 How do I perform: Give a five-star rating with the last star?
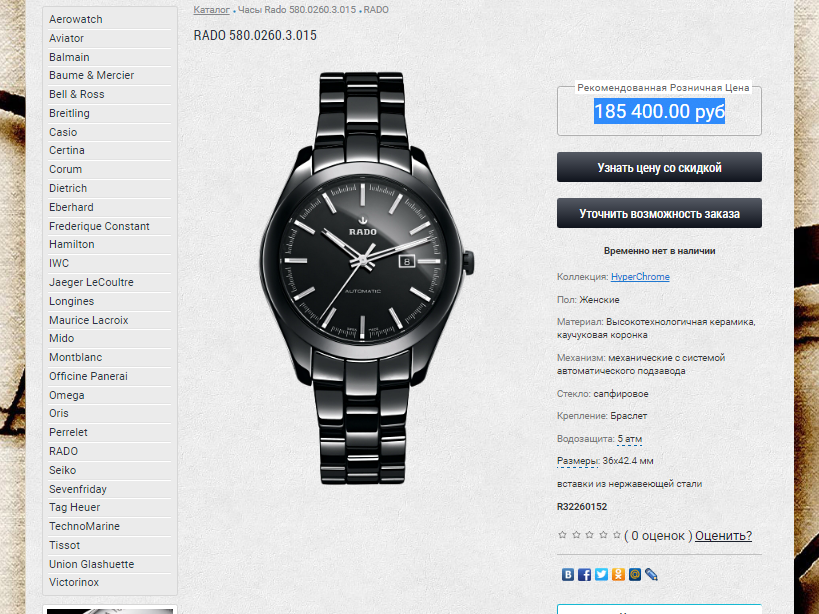click(x=617, y=535)
